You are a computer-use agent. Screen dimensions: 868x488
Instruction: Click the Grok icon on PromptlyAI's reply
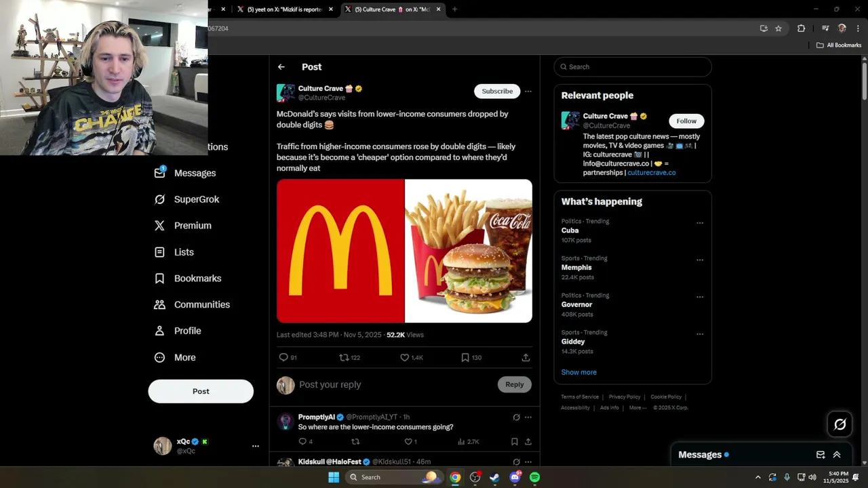(x=516, y=418)
